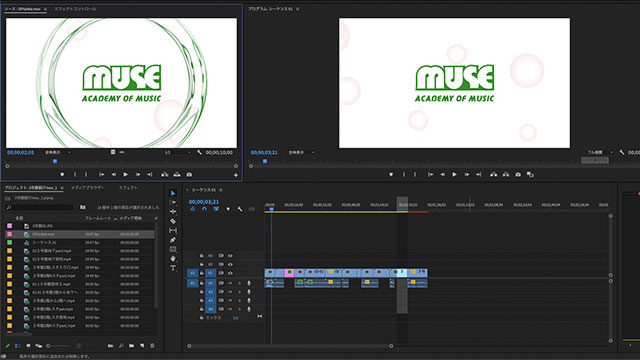This screenshot has height=360, width=640.
Task: Toggle V3 track output eye
Action: click(x=230, y=256)
